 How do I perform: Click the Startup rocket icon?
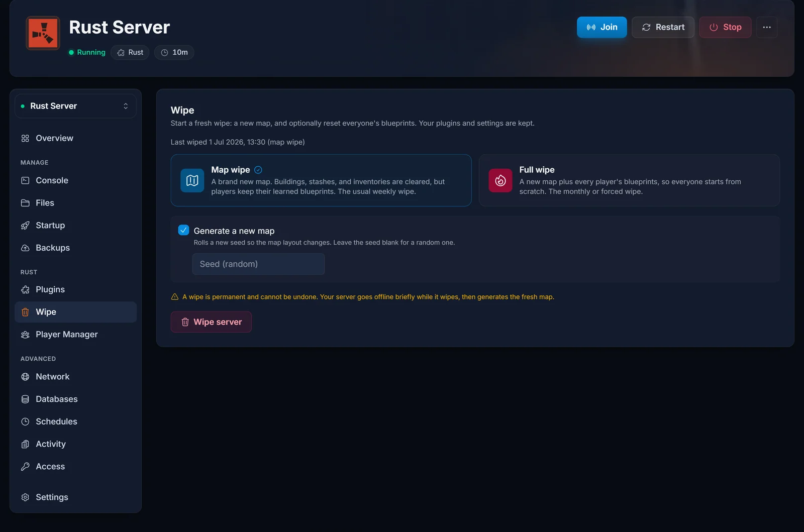[25, 226]
